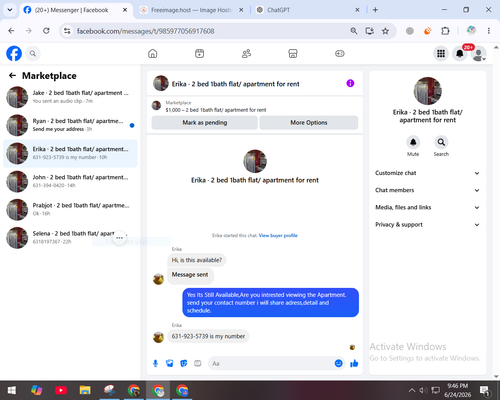500x400 pixels.
Task: Open options menu on Selena conversation
Action: (119, 238)
